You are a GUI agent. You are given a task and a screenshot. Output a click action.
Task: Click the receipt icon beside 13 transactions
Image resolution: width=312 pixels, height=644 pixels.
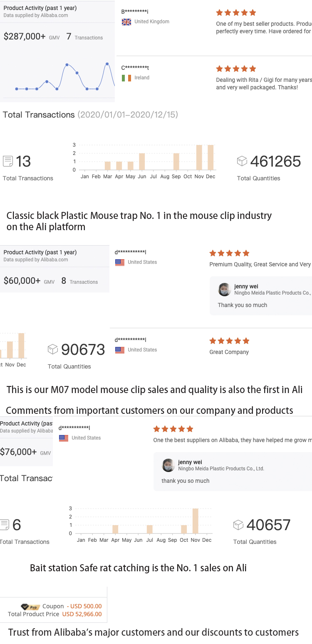(8, 161)
